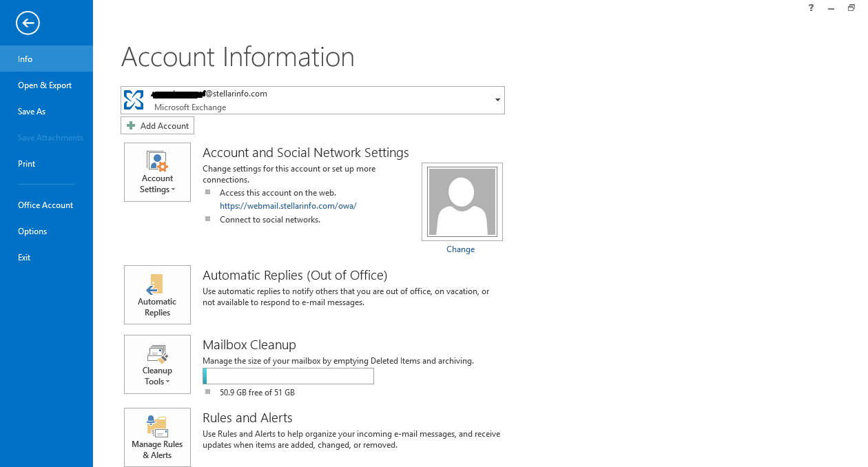Click the Microsoft Exchange account icon

(133, 99)
